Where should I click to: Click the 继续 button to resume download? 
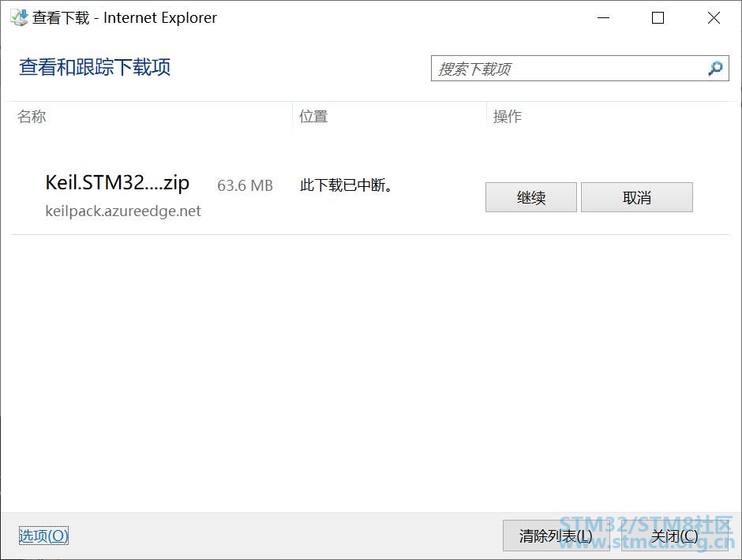point(531,197)
